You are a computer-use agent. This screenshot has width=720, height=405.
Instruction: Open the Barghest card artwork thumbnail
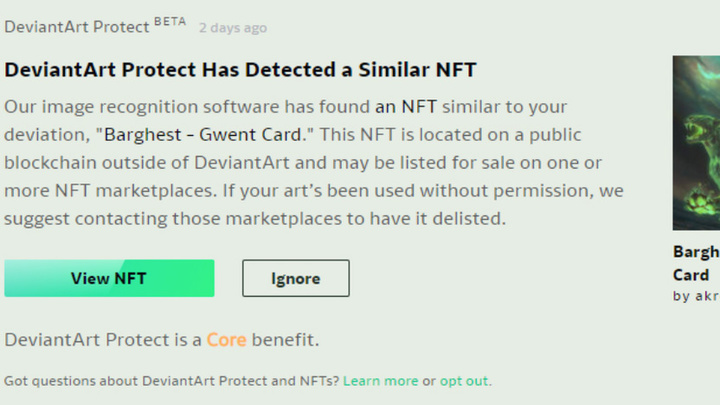pos(697,140)
